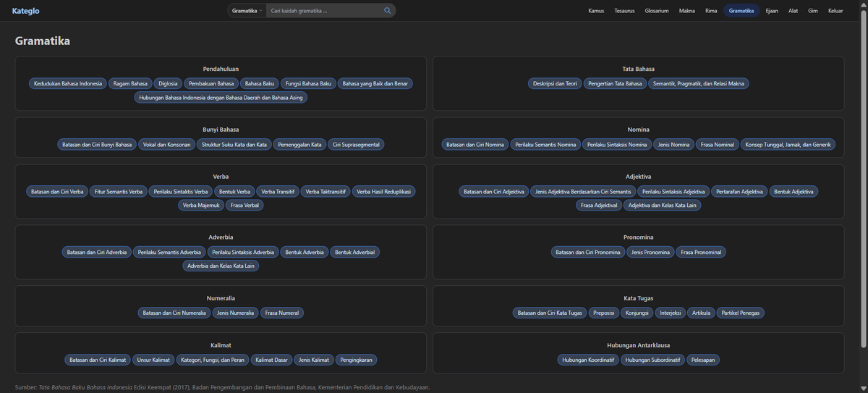The width and height of the screenshot is (868, 393).
Task: Open 'Batasan dan Ciri Adverbia' topic
Action: [x=97, y=253]
